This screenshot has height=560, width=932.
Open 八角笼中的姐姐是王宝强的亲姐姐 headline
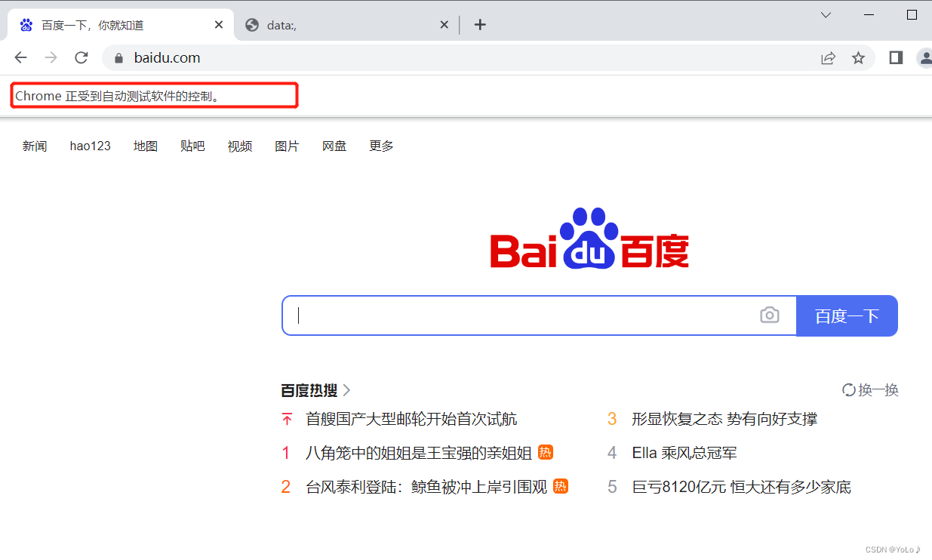coord(419,453)
